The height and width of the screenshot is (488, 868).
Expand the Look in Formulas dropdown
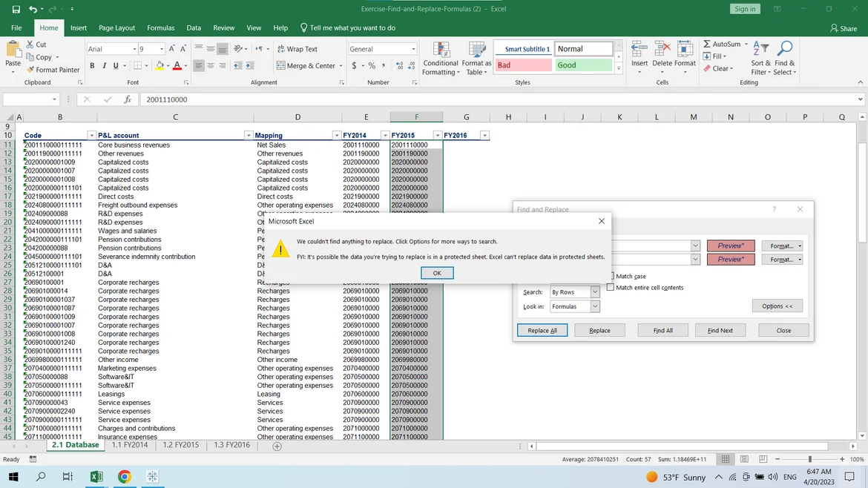(x=594, y=306)
